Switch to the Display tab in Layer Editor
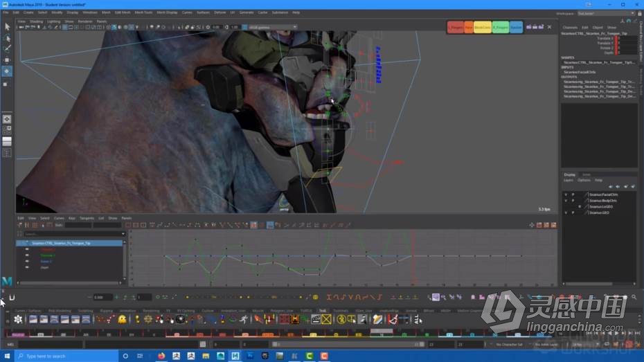644x362 pixels. pos(570,175)
